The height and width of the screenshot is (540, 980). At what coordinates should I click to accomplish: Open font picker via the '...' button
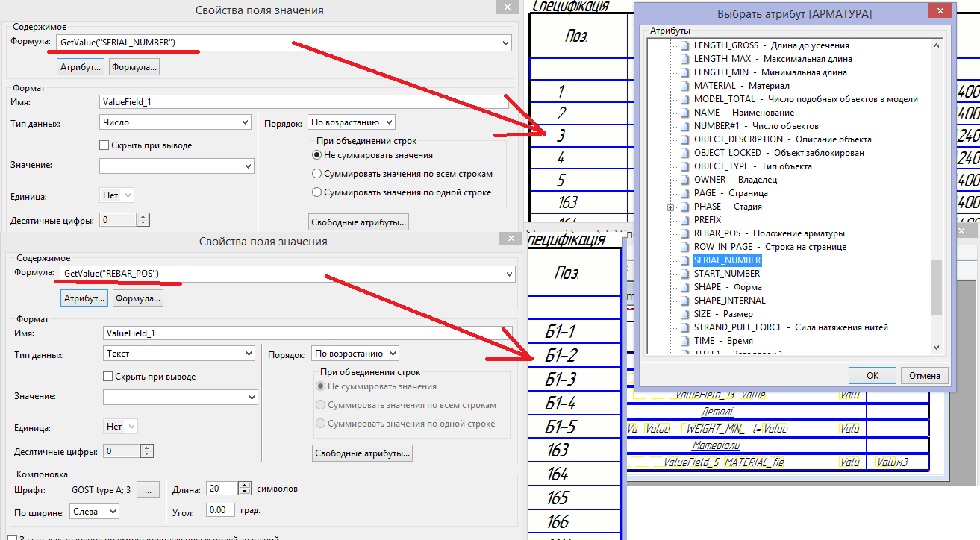tap(149, 490)
